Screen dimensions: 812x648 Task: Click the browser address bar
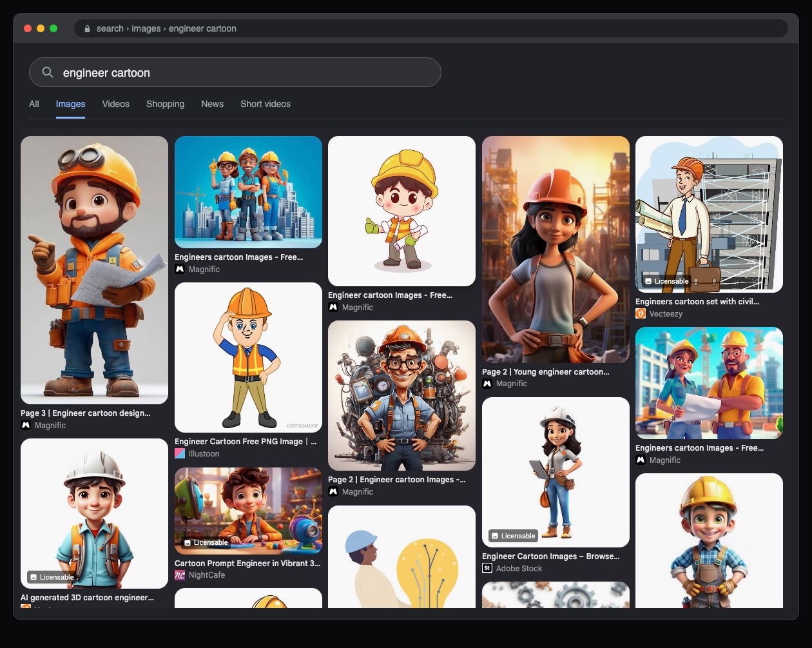point(431,28)
